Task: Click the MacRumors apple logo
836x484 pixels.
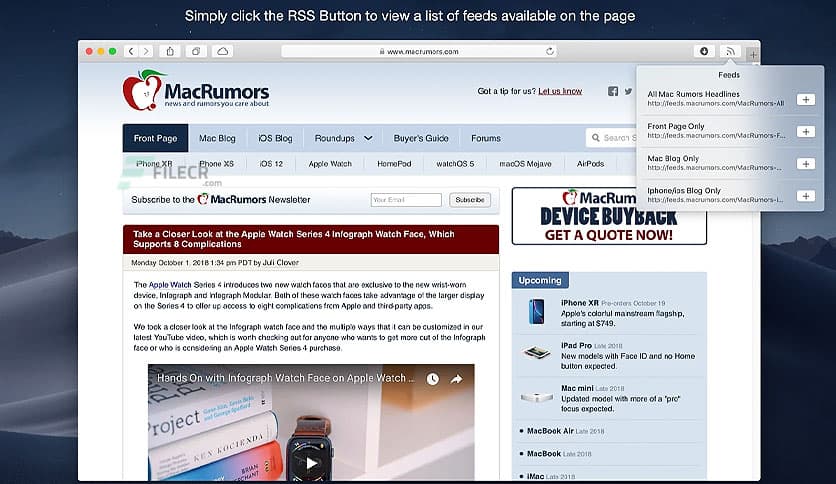Action: 143,90
